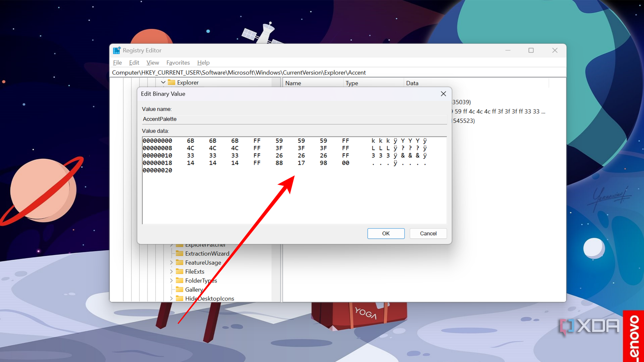Screen dimensions: 644x362
Task: Click the Explorer folder icon
Action: (x=171, y=82)
